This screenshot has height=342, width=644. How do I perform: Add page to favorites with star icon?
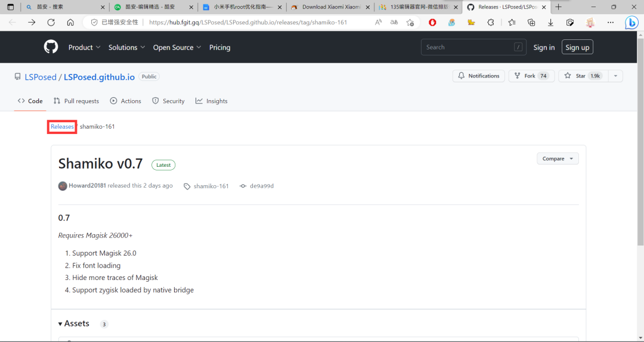tap(410, 22)
